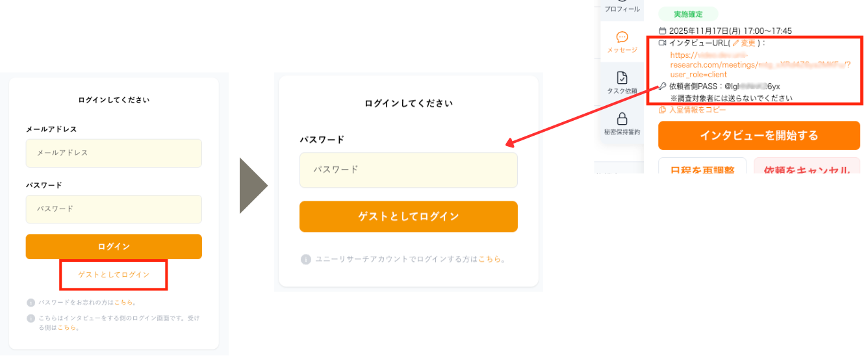Screen dimensions: 868x356
Task: Click the 依頼をキャンセル button
Action: point(807,170)
